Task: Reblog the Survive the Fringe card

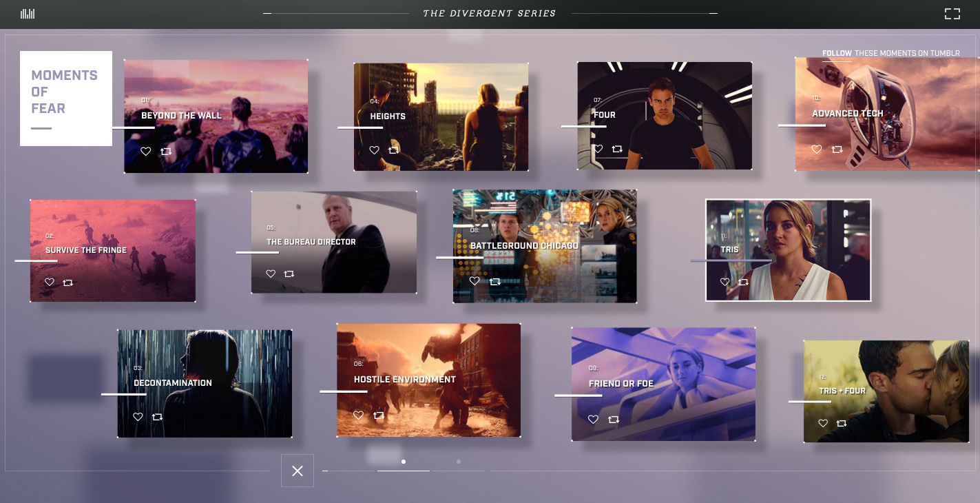Action: coord(67,282)
